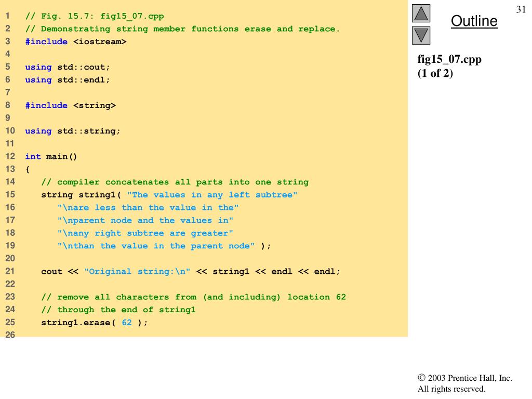
Task: Open the Outline link
Action: 474,21
